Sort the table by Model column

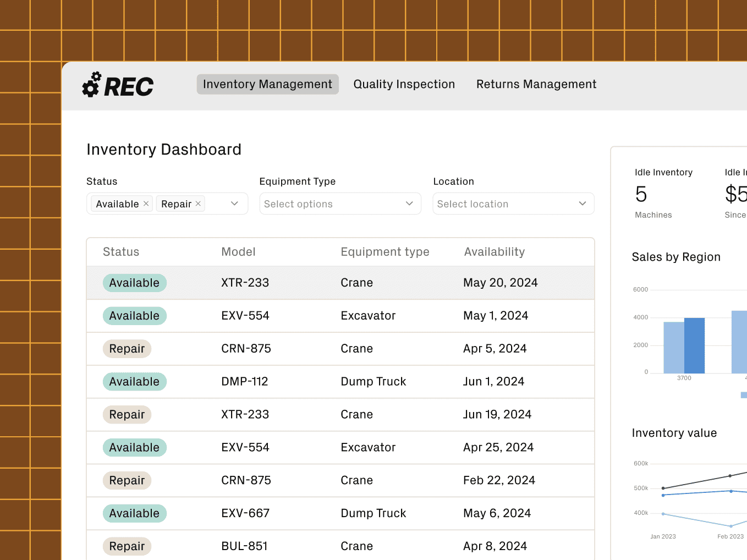coord(238,251)
